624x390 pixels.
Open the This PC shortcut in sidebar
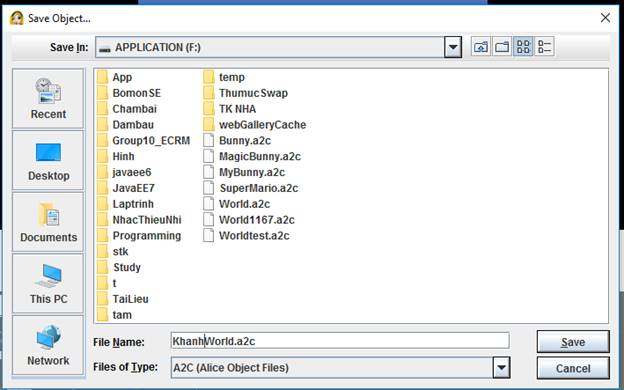(48, 284)
